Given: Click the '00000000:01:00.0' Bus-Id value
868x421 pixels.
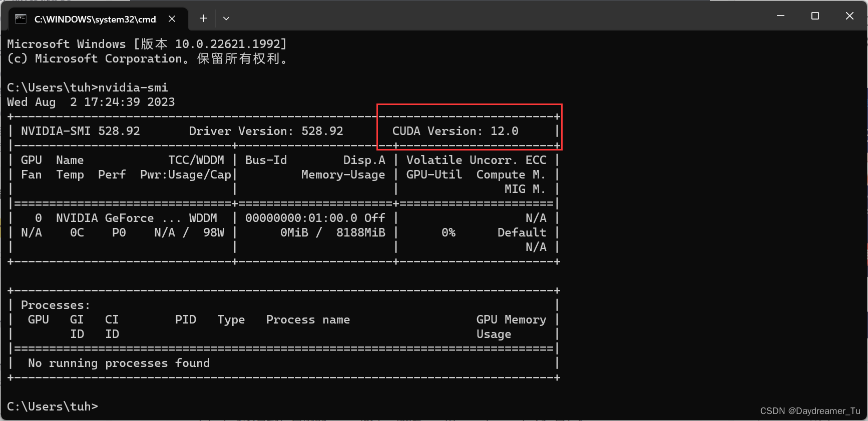Looking at the screenshot, I should pyautogui.click(x=301, y=218).
